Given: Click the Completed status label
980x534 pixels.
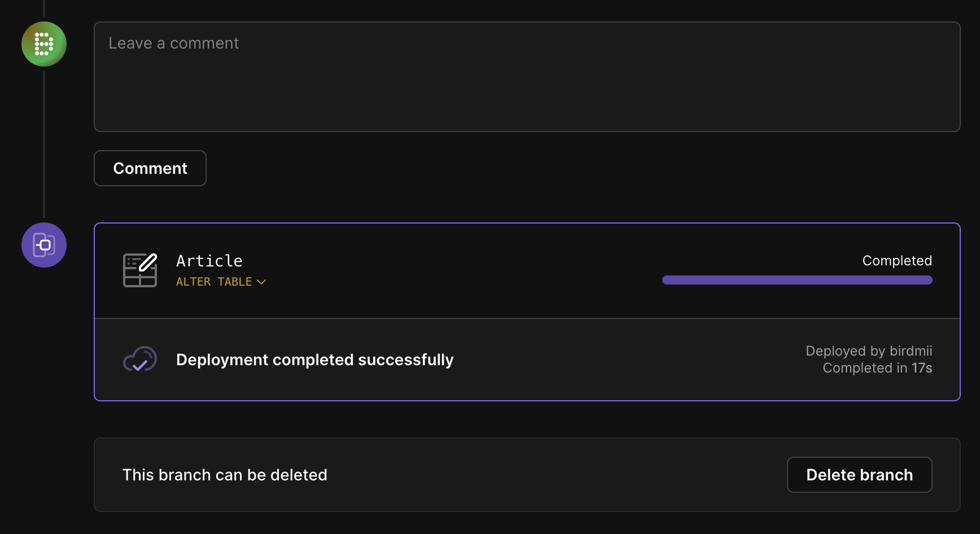Looking at the screenshot, I should point(897,261).
